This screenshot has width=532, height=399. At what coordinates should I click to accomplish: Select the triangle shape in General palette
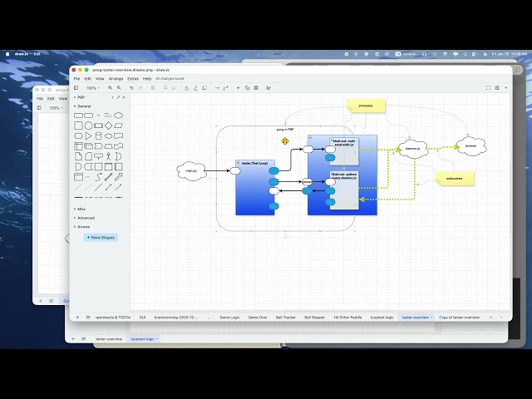coord(89,136)
